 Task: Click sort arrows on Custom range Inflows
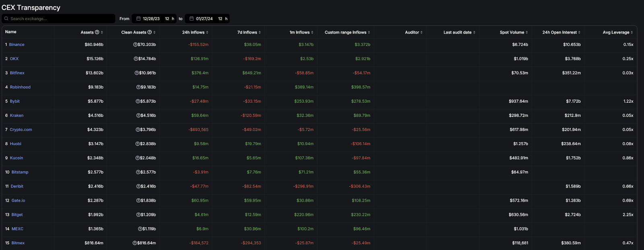coord(369,32)
